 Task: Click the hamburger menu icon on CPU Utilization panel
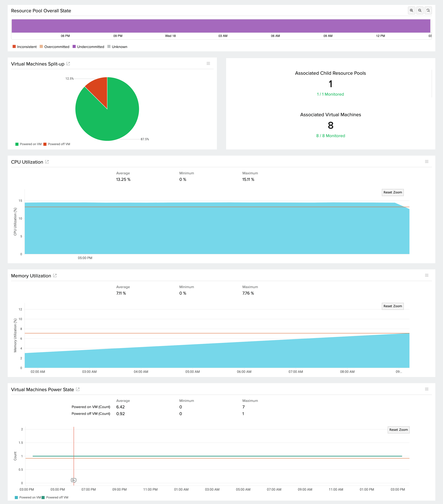point(427,161)
